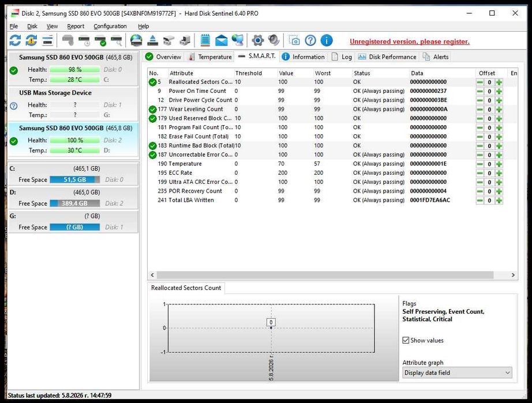Screen dimensions: 532x403
Task: Click offset input field for Drive Power Cycle Count
Action: click(x=489, y=100)
